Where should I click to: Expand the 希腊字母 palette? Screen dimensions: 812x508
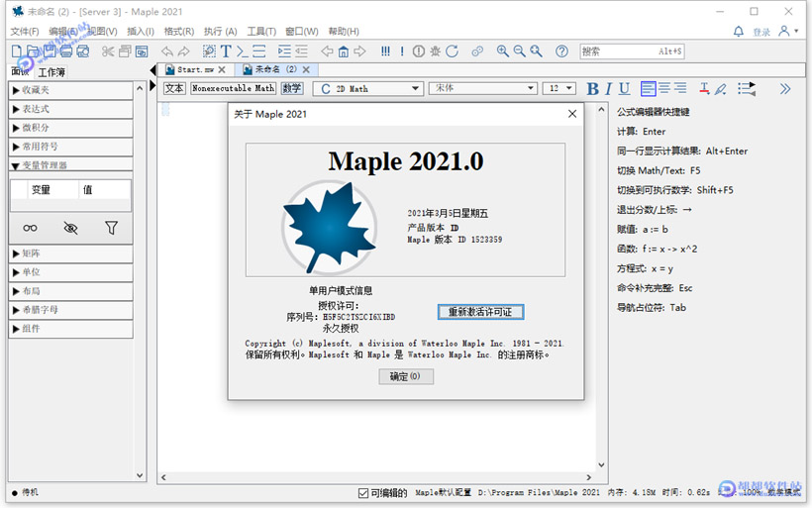(x=71, y=310)
